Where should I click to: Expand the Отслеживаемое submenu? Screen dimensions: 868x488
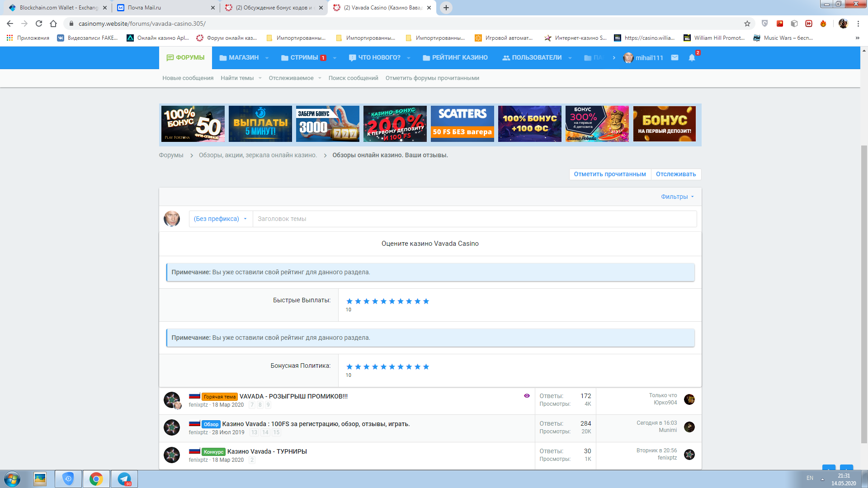point(320,78)
